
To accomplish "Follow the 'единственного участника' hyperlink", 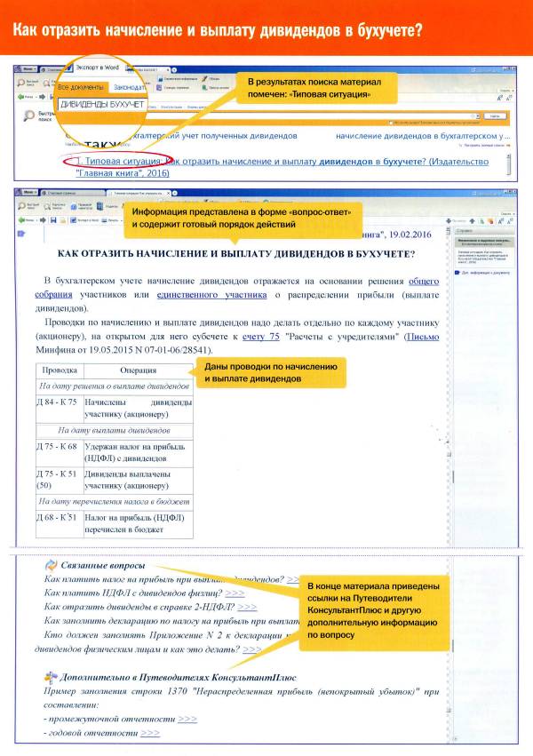I will [x=211, y=295].
